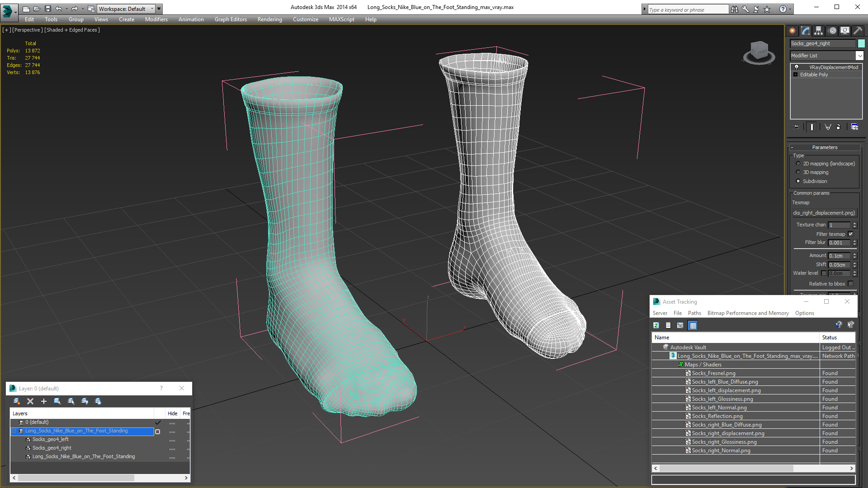The image size is (868, 488).
Task: Click Freeze/Unfreeze All Layers icon
Action: (x=98, y=401)
